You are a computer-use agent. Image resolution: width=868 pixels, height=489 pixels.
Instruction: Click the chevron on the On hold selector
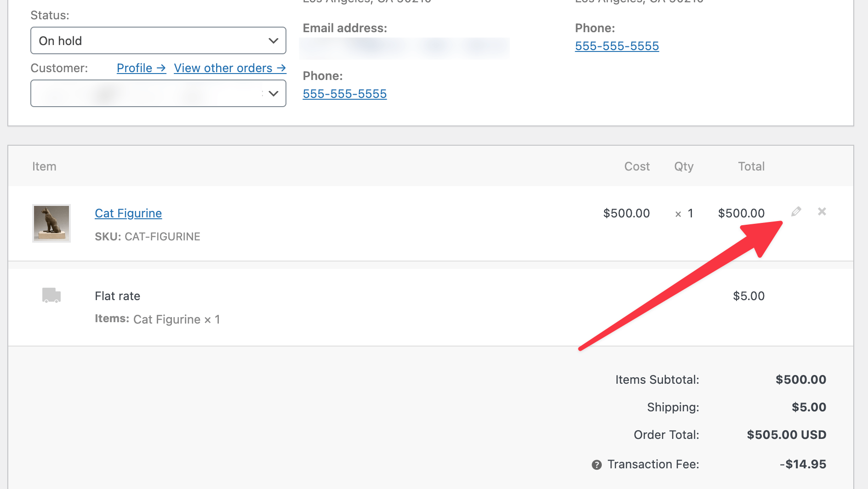coord(274,40)
